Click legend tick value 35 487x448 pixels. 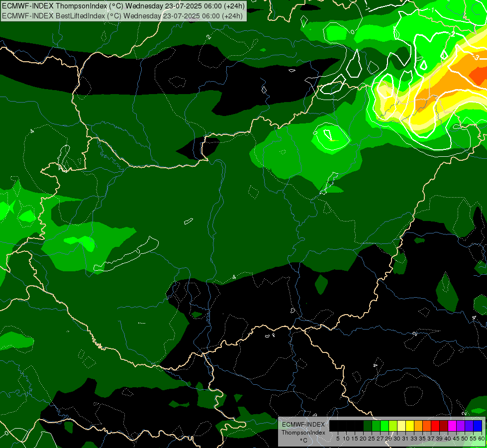coord(422,439)
